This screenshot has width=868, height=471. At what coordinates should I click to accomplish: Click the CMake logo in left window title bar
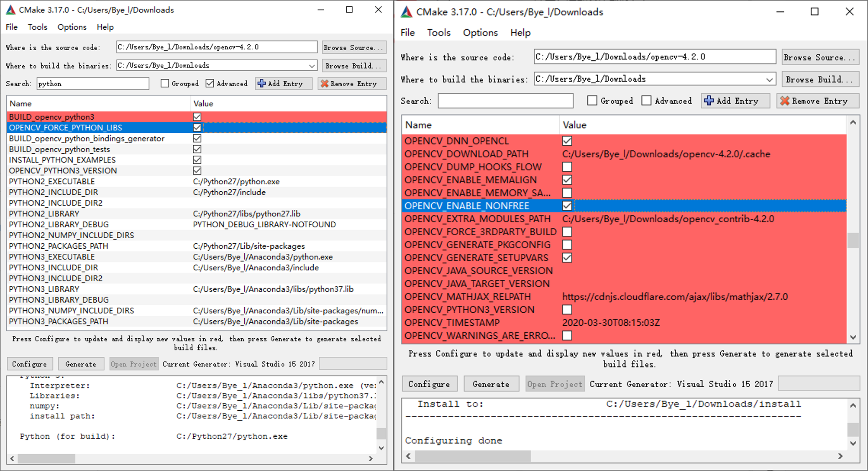pyautogui.click(x=11, y=10)
